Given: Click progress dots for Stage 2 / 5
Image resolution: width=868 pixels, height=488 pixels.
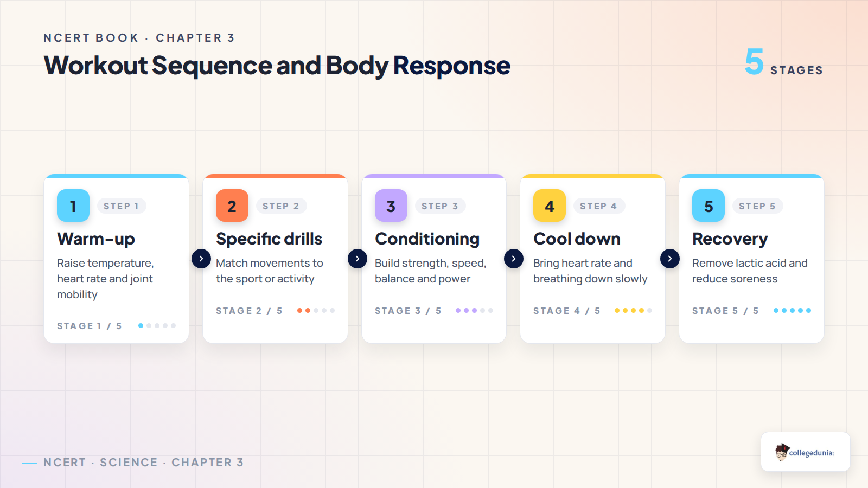Looking at the screenshot, I should [x=316, y=311].
